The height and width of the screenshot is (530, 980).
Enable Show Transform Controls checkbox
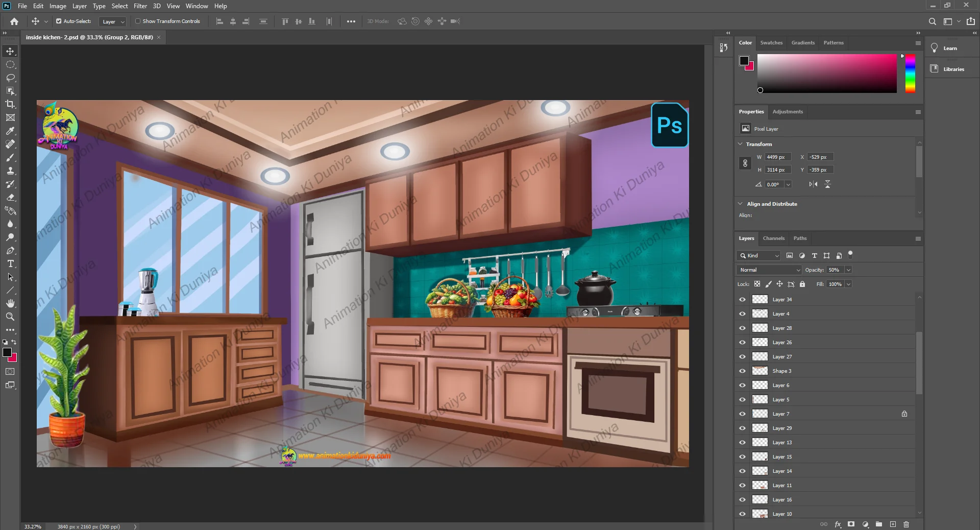click(138, 21)
